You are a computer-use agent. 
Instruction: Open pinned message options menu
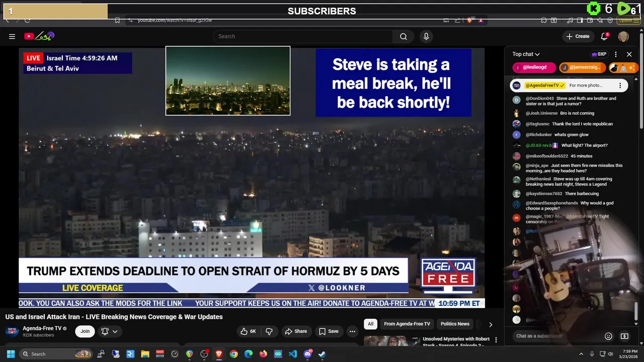(x=620, y=85)
